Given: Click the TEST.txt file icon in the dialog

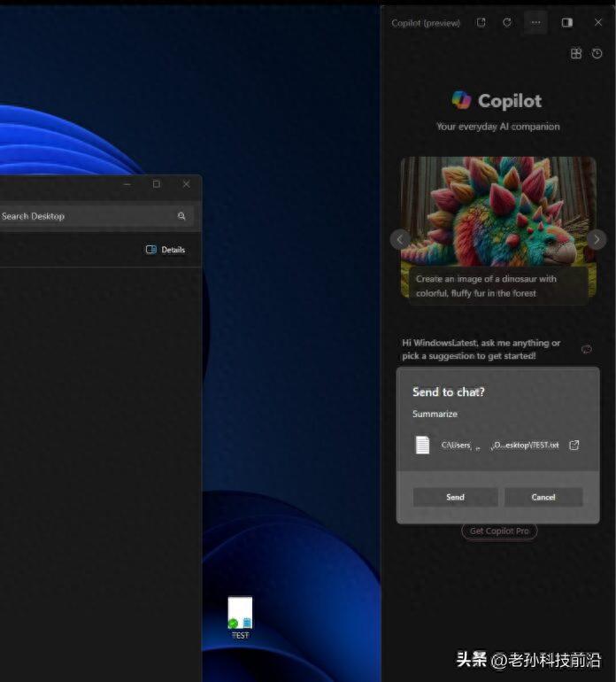Looking at the screenshot, I should 422,445.
